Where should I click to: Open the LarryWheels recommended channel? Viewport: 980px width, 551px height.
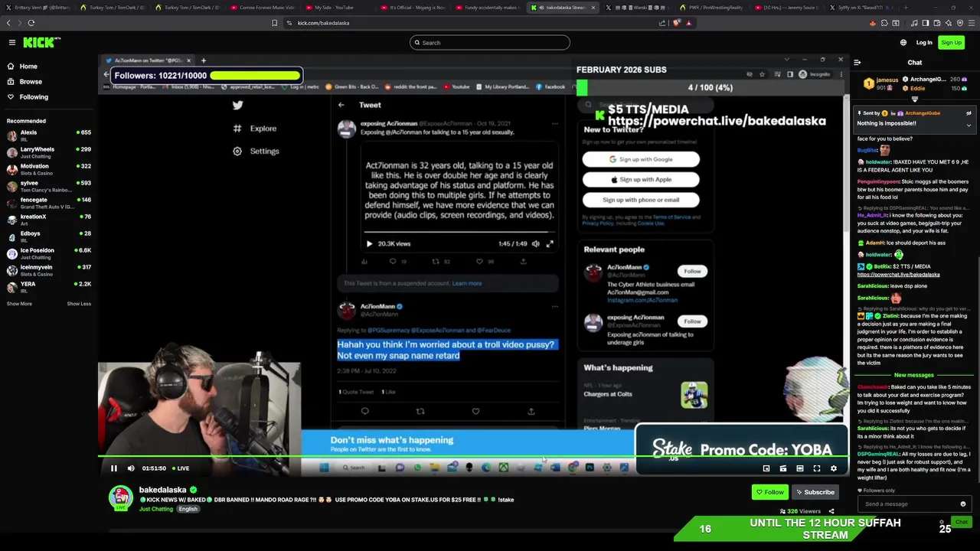coord(48,152)
